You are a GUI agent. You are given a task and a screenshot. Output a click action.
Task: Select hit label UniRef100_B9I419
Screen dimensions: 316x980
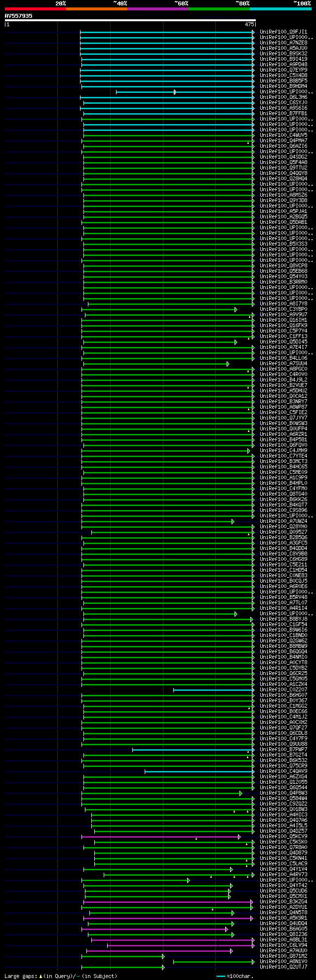point(283,59)
